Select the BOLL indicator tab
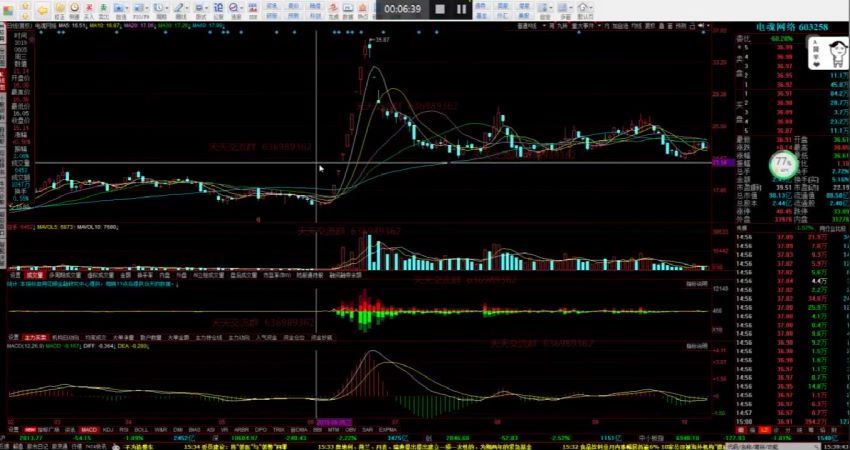 click(141, 429)
